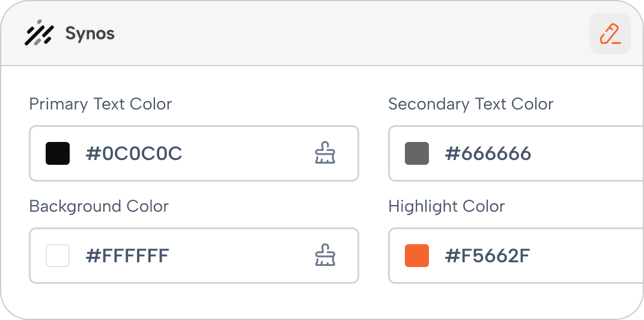This screenshot has width=644, height=320.
Task: Open the orange pencil edit button
Action: click(x=610, y=34)
